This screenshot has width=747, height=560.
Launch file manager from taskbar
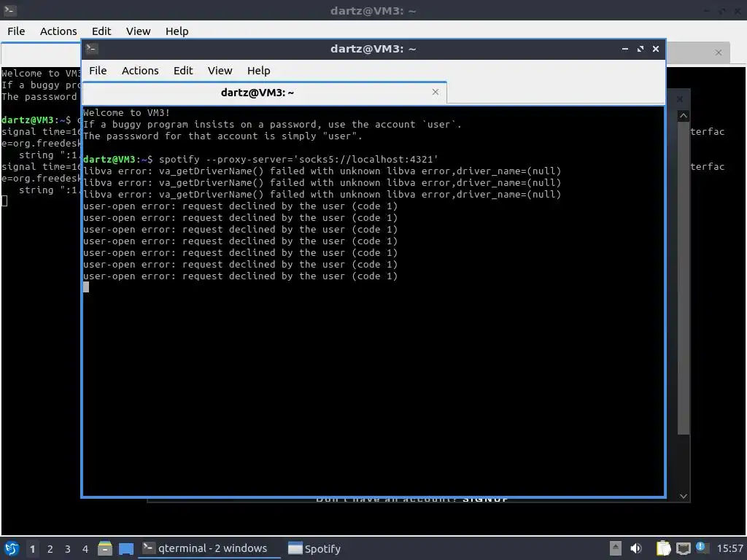coord(105,548)
